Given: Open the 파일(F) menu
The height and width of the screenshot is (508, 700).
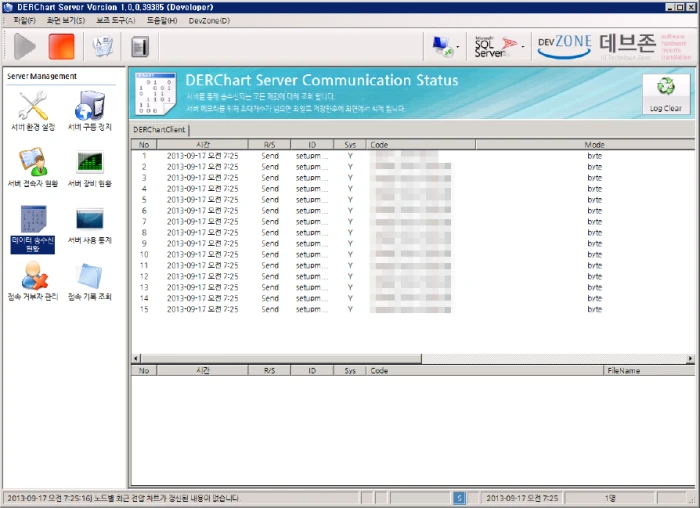Looking at the screenshot, I should click(24, 21).
